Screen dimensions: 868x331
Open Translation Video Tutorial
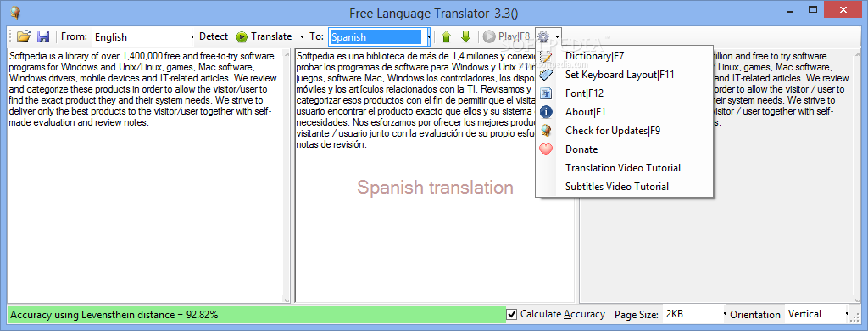pos(624,168)
